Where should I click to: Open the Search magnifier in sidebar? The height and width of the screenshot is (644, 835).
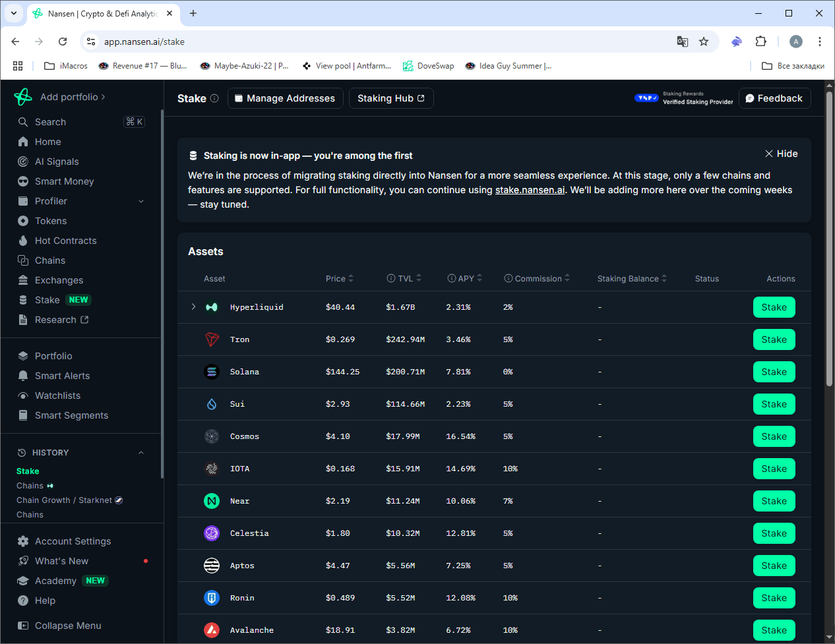(23, 122)
